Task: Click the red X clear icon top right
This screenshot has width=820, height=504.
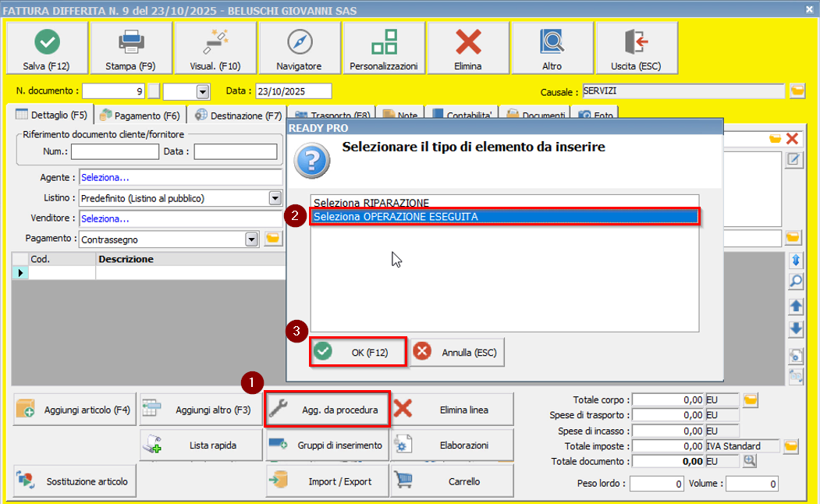Action: pyautogui.click(x=792, y=139)
